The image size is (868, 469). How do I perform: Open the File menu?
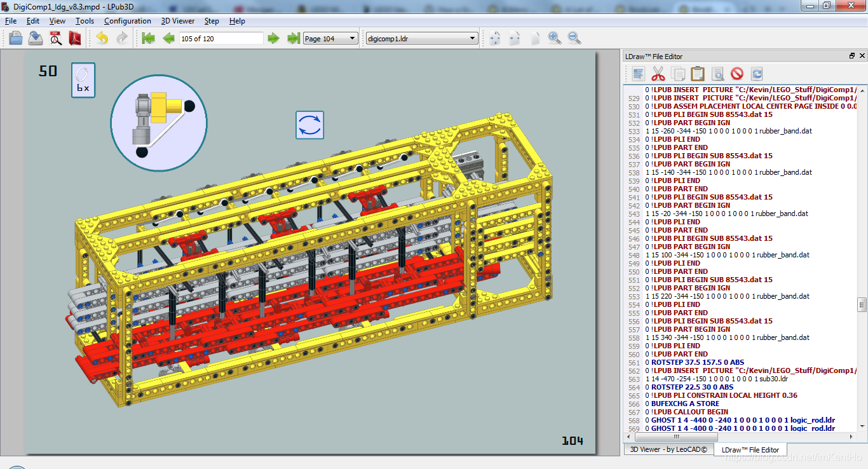coord(11,21)
